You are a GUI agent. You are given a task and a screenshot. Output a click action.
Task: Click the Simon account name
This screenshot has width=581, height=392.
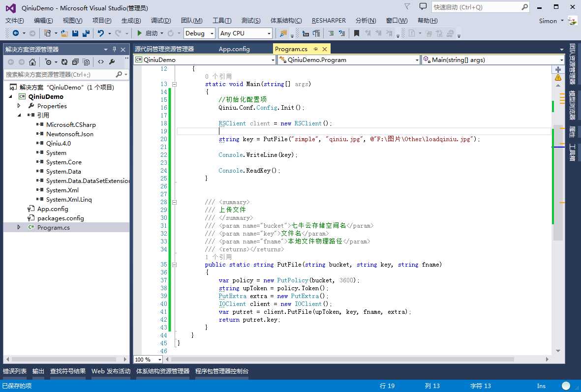click(548, 21)
